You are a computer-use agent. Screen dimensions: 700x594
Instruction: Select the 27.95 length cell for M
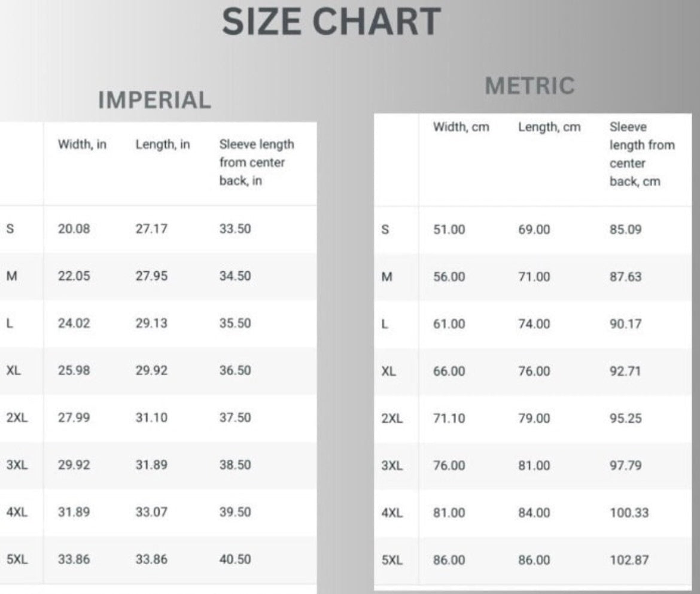(151, 276)
